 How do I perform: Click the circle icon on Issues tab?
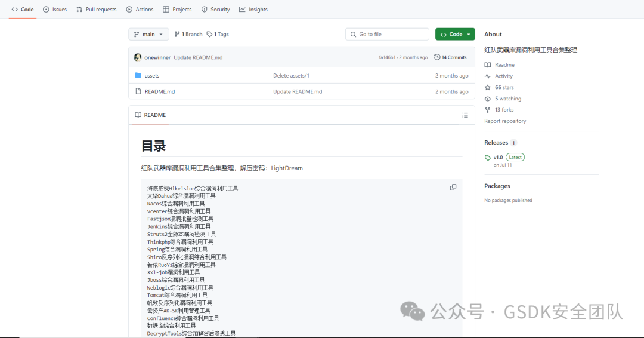point(46,10)
